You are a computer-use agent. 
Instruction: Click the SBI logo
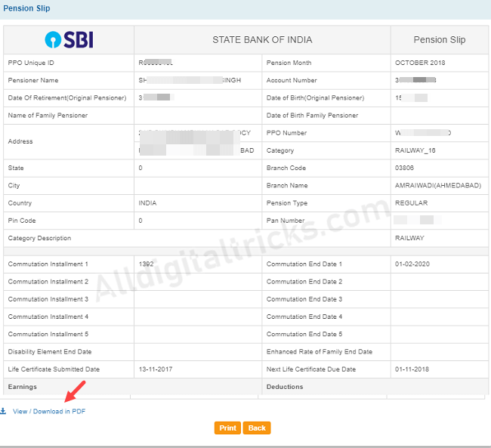(x=69, y=40)
